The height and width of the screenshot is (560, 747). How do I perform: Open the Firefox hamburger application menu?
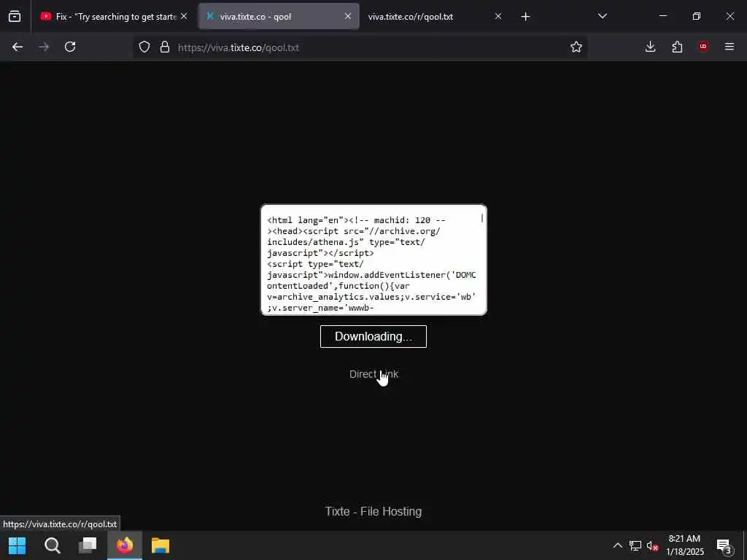click(x=729, y=47)
